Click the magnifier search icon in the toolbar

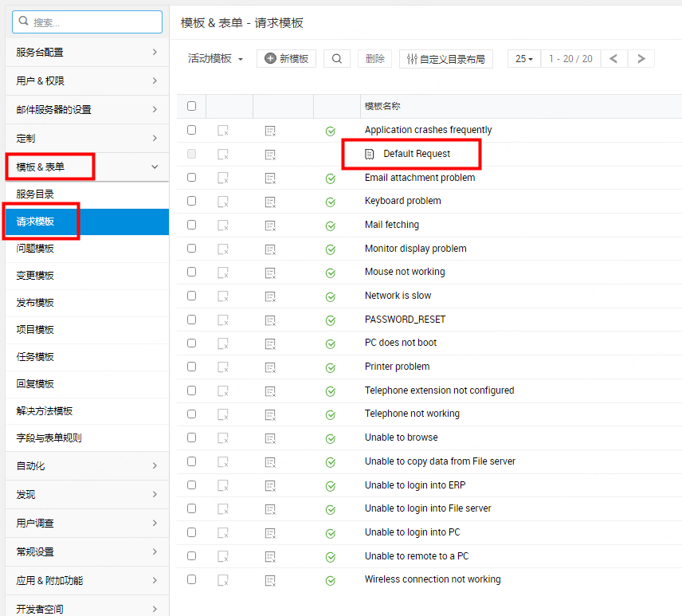[x=337, y=59]
